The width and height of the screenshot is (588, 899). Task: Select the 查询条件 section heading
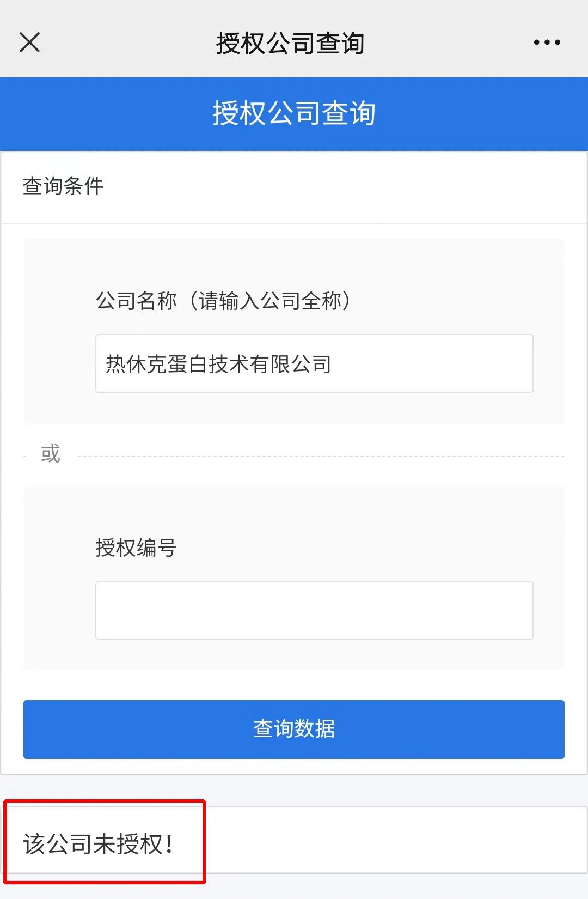(63, 186)
